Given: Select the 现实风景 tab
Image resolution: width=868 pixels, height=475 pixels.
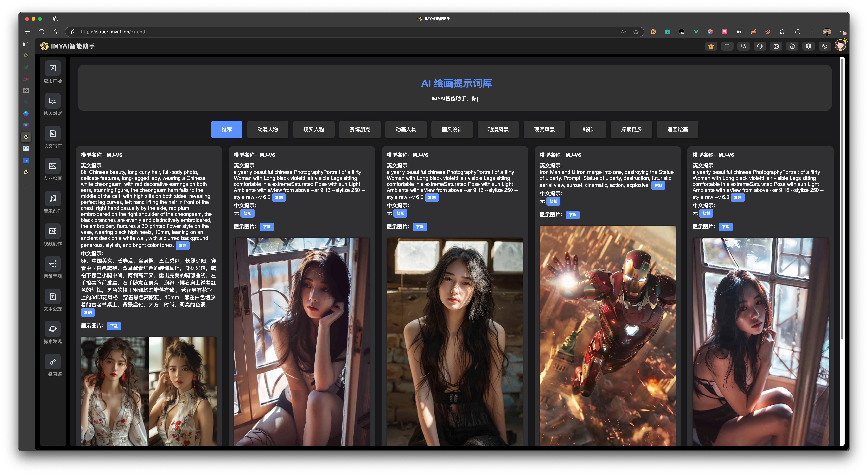Looking at the screenshot, I should [544, 129].
